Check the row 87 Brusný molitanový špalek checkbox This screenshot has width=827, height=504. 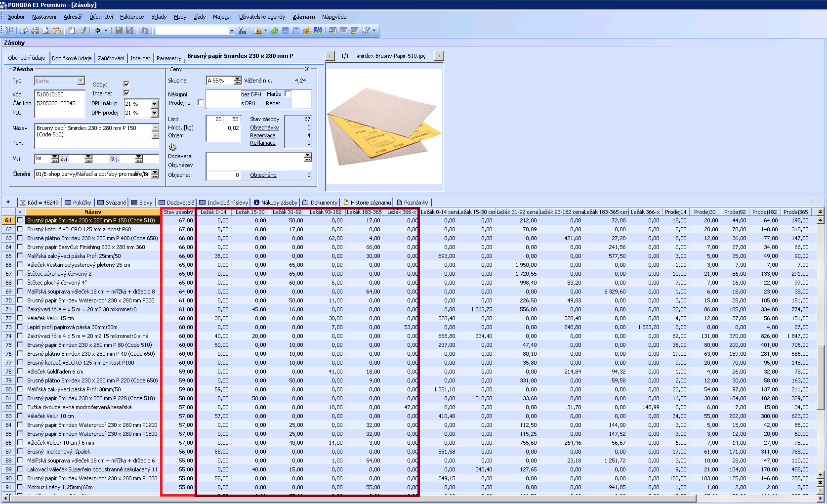[x=20, y=452]
